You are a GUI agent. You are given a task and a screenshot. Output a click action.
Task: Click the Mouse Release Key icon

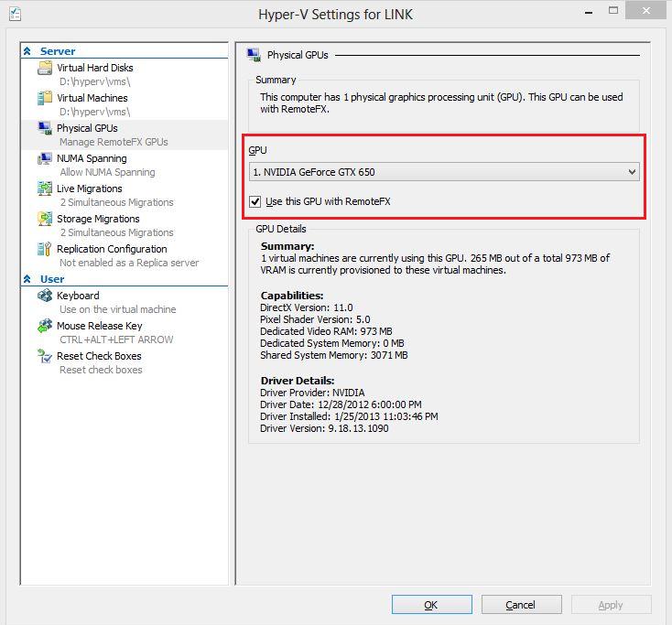click(45, 326)
